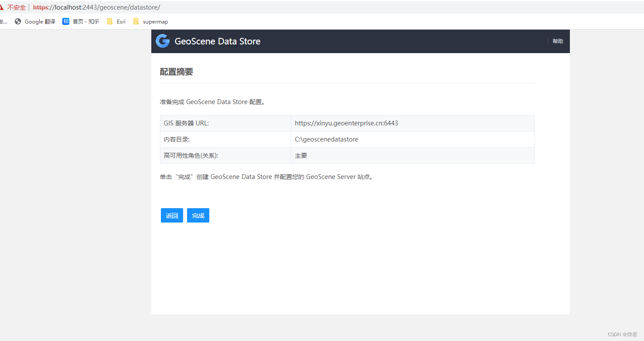The width and height of the screenshot is (644, 341).
Task: Click the 高可用性角色(关系) label
Action: coord(191,155)
